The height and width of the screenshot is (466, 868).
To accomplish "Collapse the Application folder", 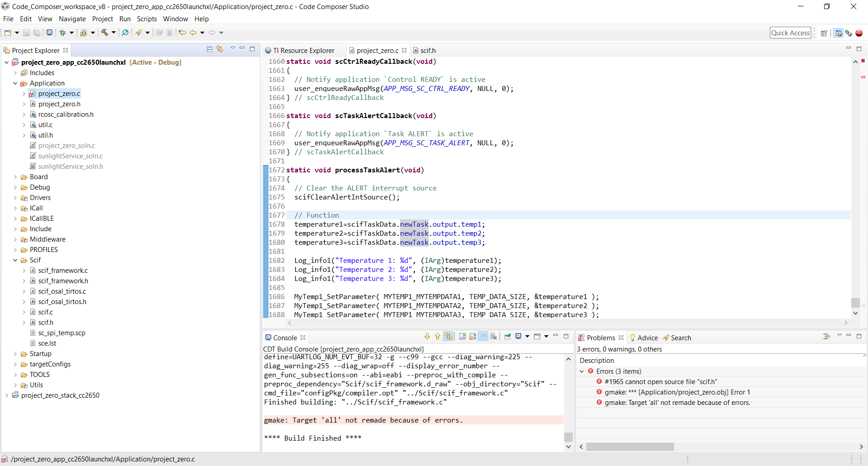I will [x=15, y=83].
